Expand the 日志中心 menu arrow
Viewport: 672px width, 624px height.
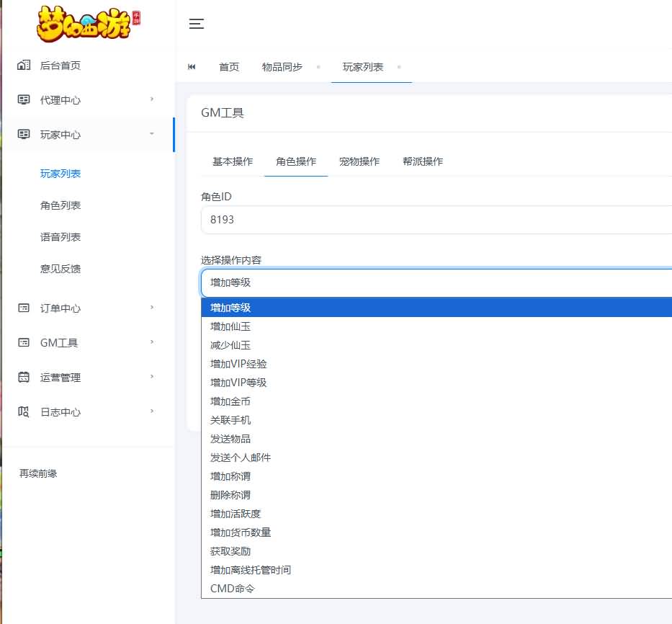152,411
